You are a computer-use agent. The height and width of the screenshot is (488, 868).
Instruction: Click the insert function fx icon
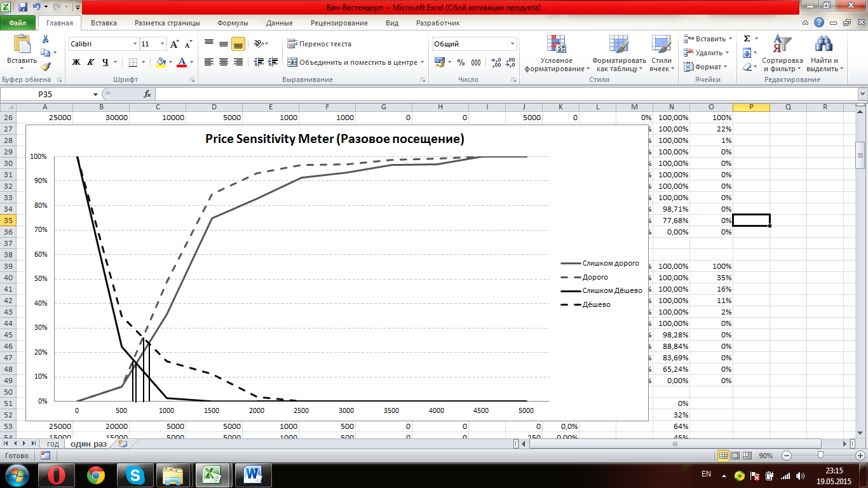click(147, 93)
